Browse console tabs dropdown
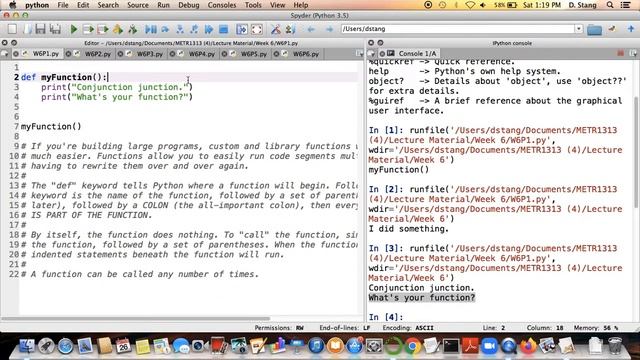Screen dimensions: 640x360 371,53
